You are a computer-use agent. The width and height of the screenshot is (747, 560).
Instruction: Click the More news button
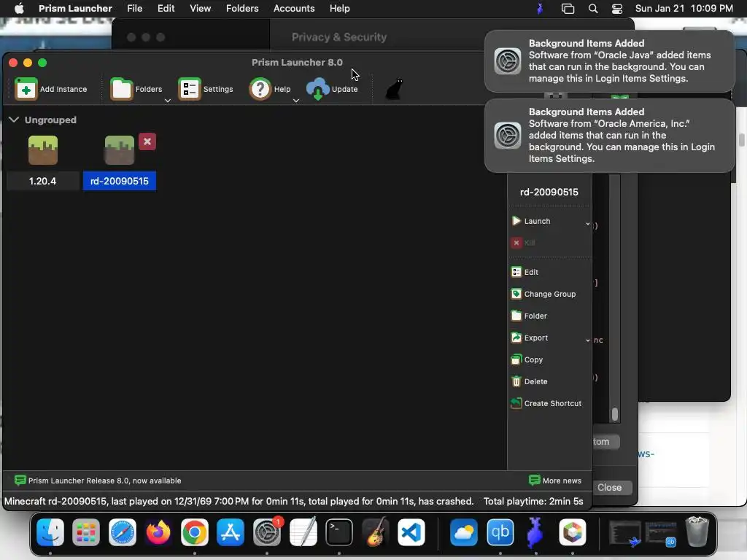tap(555, 481)
